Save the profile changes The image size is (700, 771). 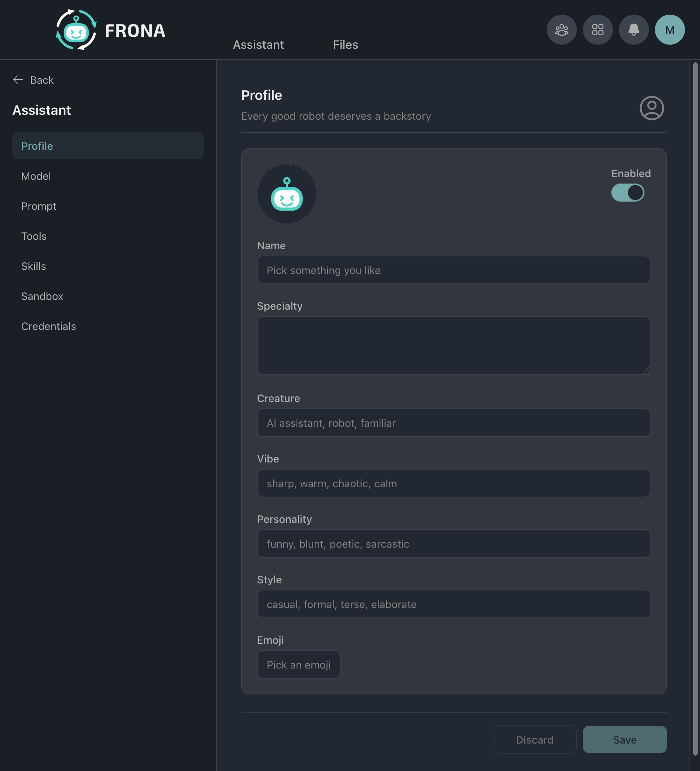[624, 739]
